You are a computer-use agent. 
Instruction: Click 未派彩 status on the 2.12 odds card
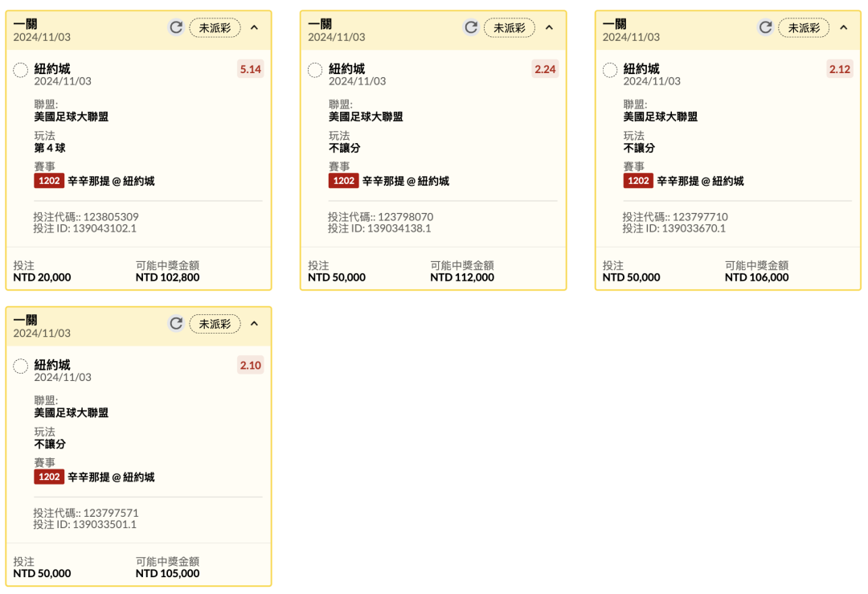pos(804,27)
